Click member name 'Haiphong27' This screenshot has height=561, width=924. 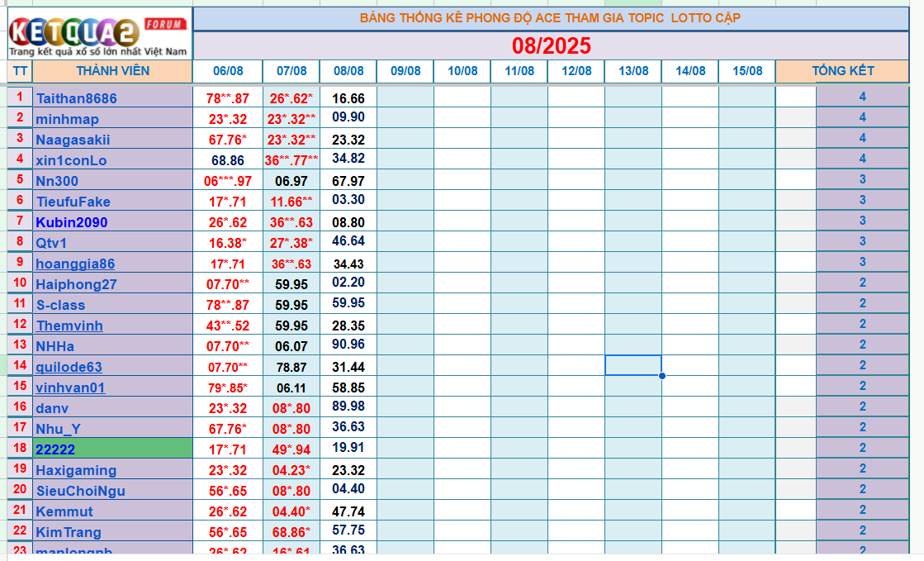(x=76, y=284)
